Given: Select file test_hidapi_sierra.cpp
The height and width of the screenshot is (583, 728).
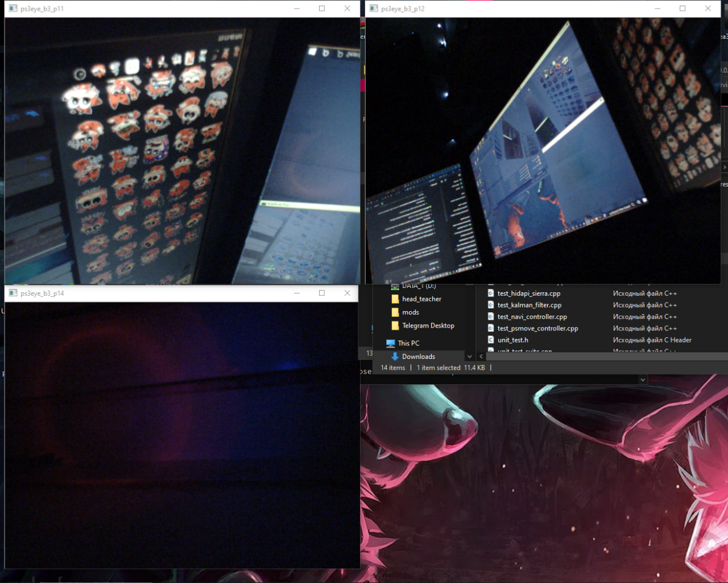Looking at the screenshot, I should (x=529, y=293).
